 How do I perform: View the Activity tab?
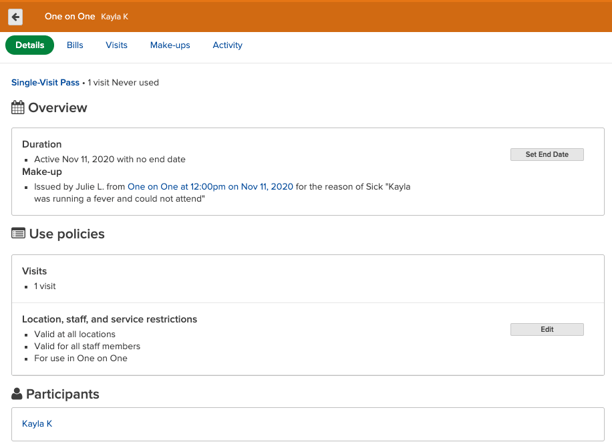point(227,45)
